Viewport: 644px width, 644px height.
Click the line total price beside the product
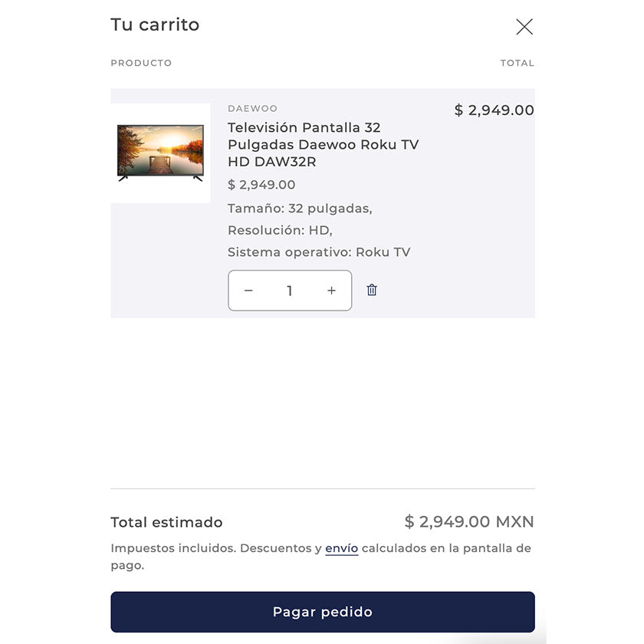point(494,110)
